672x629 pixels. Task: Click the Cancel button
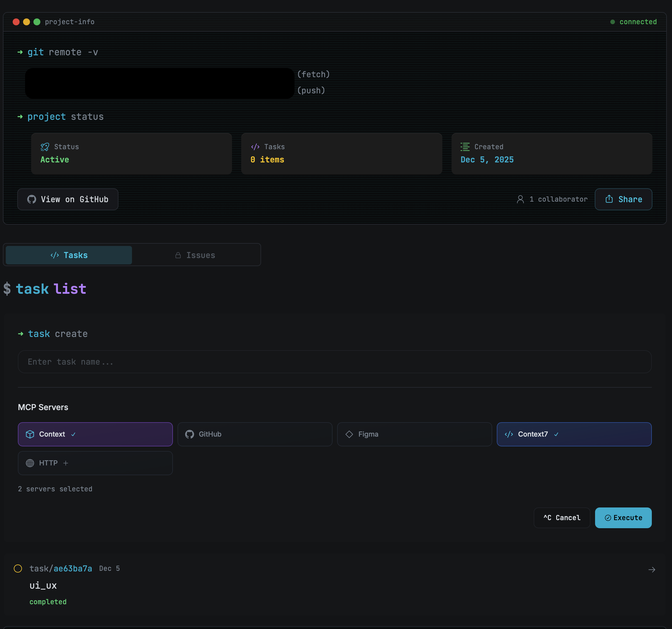pyautogui.click(x=561, y=518)
